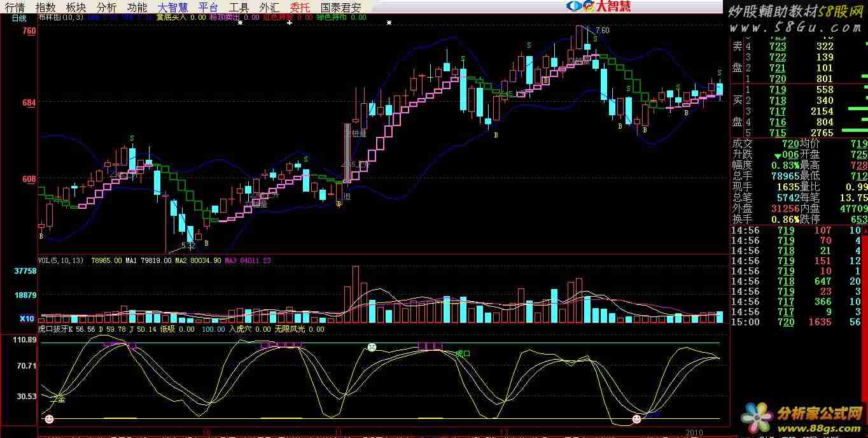868x438 pixels.
Task: Click the 5.32 low price label on chart
Action: pos(188,245)
